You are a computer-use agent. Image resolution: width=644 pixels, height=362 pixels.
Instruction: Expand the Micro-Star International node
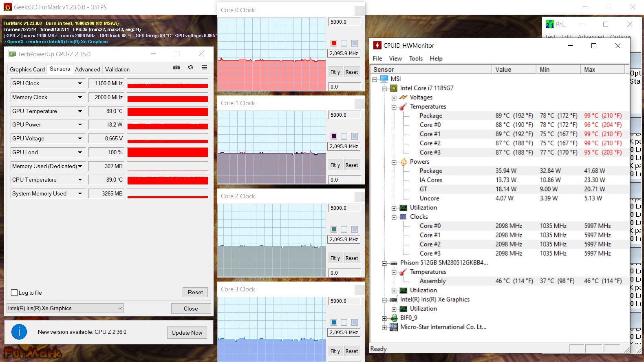[x=384, y=327]
